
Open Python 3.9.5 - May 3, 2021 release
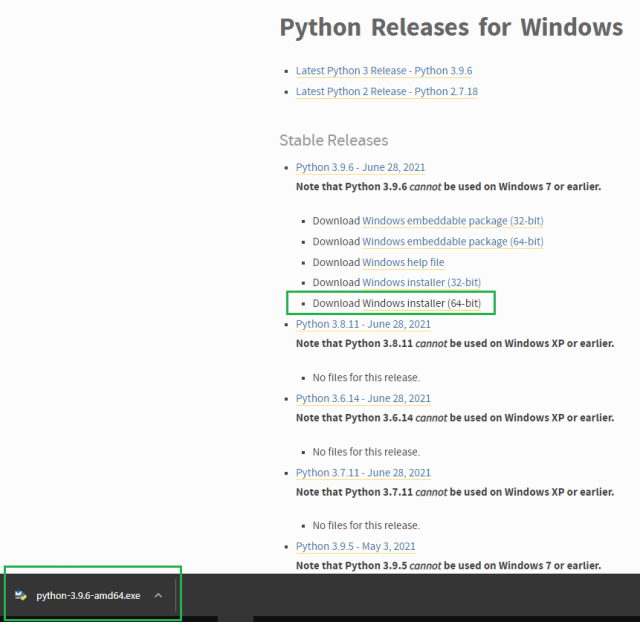(355, 546)
